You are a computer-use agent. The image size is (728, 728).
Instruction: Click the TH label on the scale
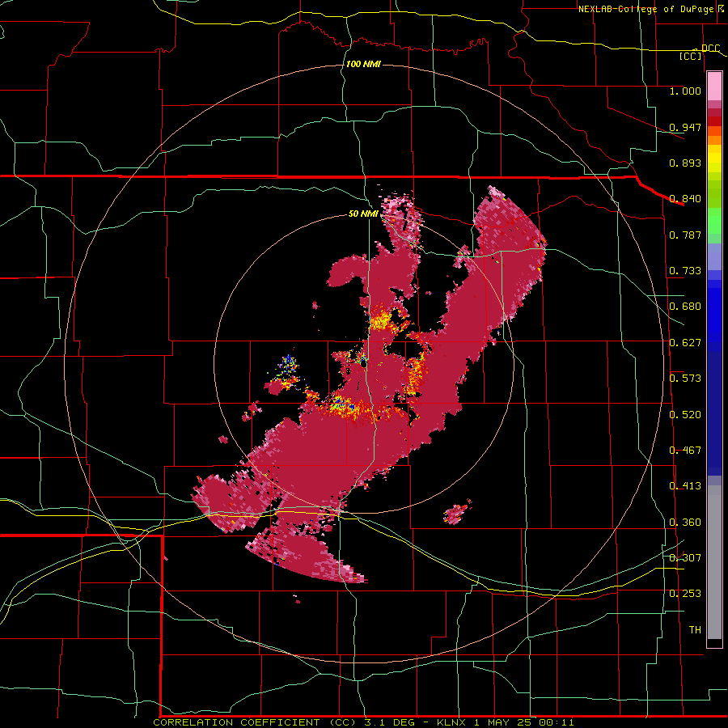(695, 630)
